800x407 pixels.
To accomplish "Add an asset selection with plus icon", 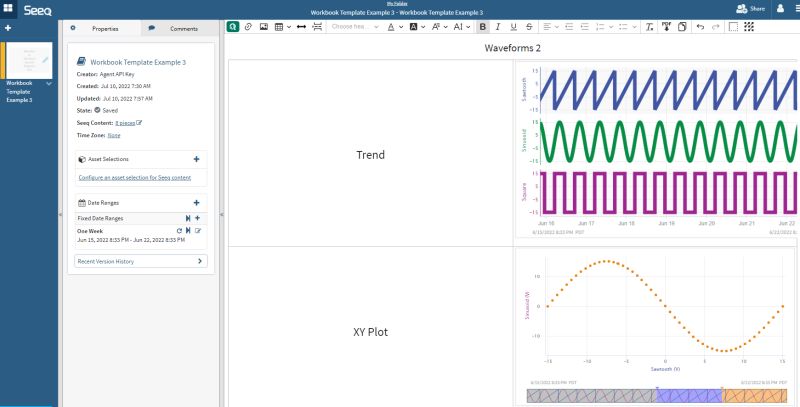I will click(196, 159).
